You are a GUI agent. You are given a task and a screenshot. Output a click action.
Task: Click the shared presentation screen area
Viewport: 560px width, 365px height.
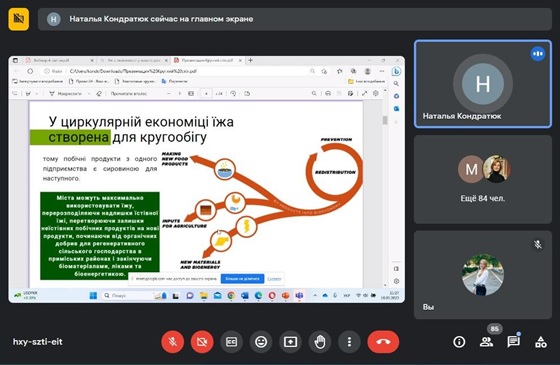click(x=206, y=179)
